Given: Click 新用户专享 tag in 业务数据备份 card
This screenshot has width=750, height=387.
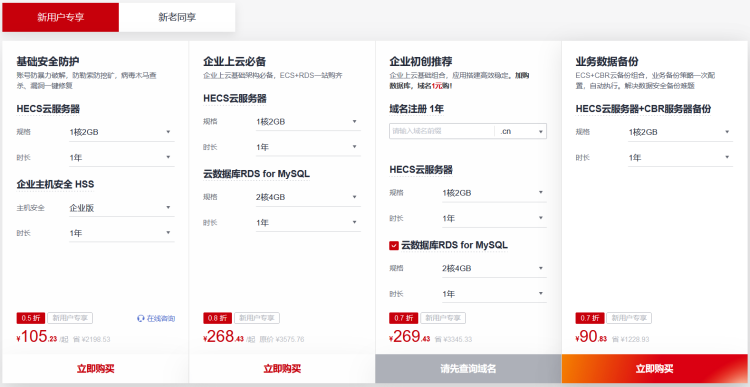Looking at the screenshot, I should pos(629,318).
